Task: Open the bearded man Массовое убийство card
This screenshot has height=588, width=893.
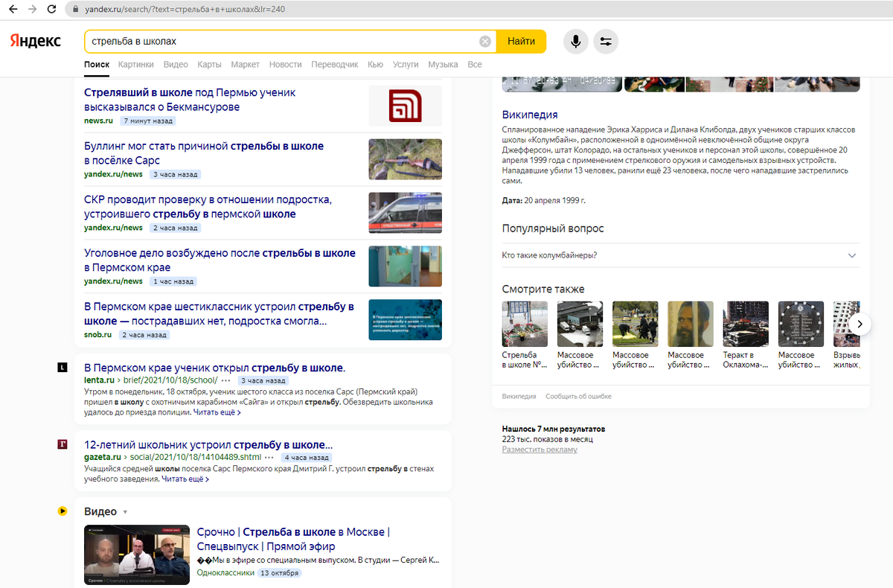Action: (691, 335)
